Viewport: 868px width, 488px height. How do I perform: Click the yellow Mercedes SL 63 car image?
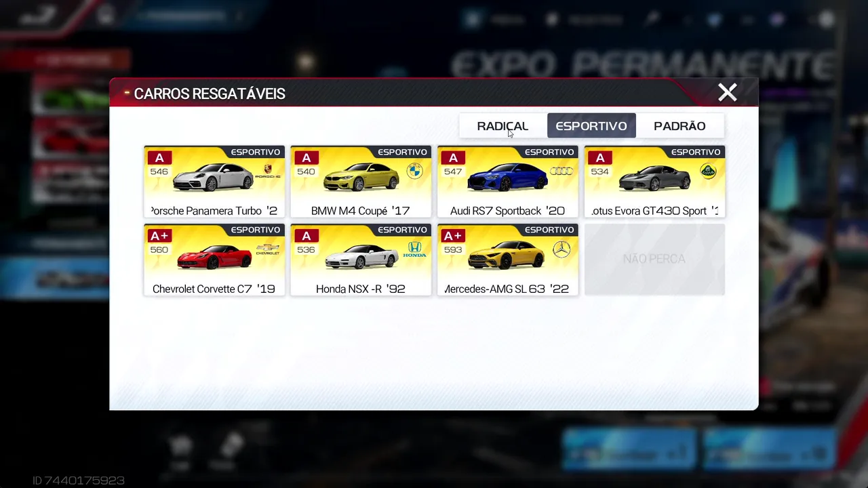[x=507, y=255]
